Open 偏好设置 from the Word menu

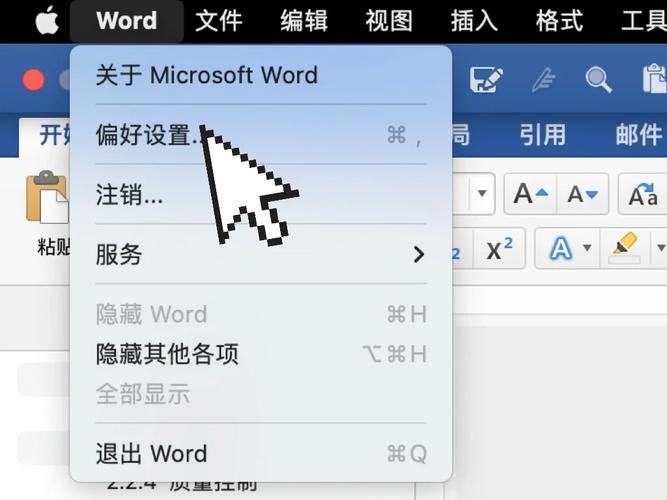[x=261, y=135]
